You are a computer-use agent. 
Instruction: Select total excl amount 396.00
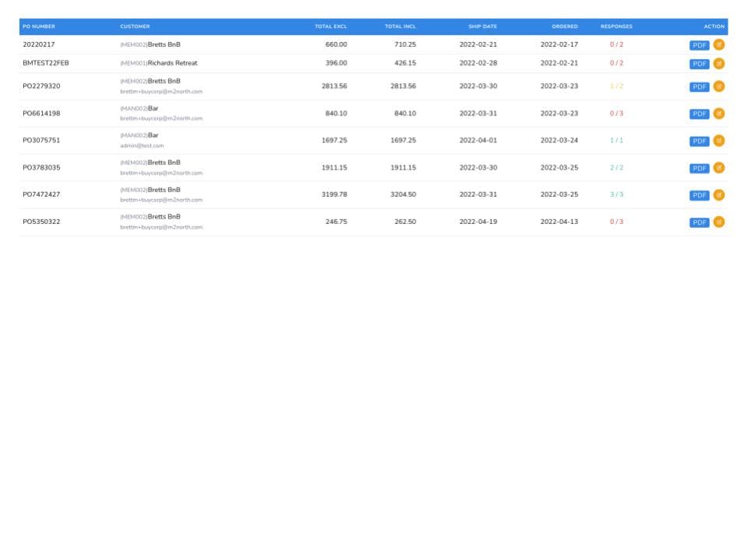[336, 63]
